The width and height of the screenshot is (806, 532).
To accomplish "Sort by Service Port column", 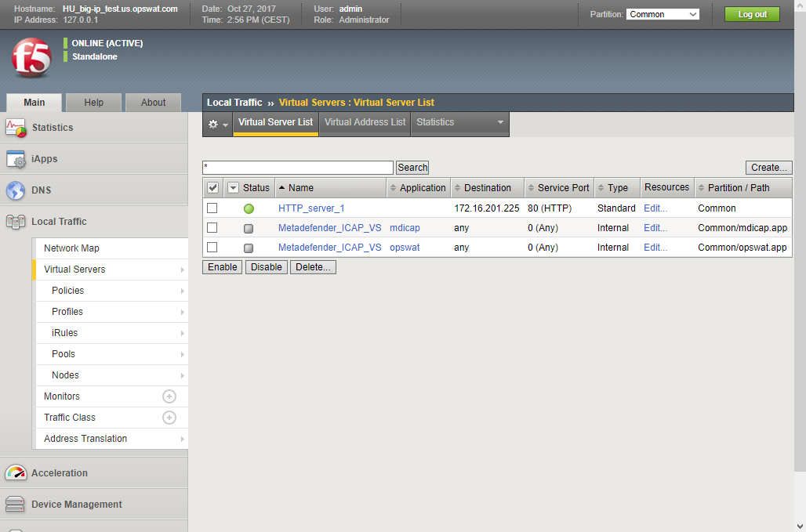I will pyautogui.click(x=532, y=188).
